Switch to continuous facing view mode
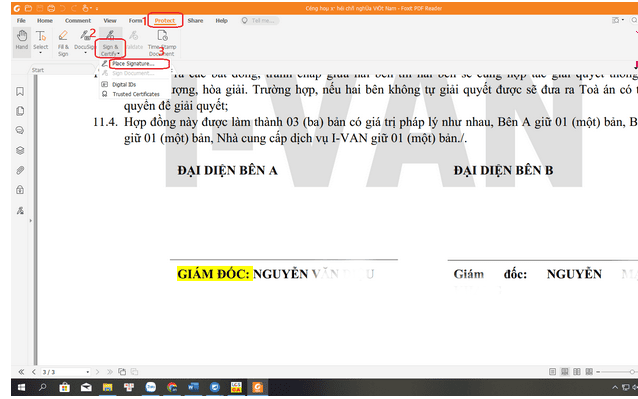This screenshot has height=399, width=638. (589, 372)
